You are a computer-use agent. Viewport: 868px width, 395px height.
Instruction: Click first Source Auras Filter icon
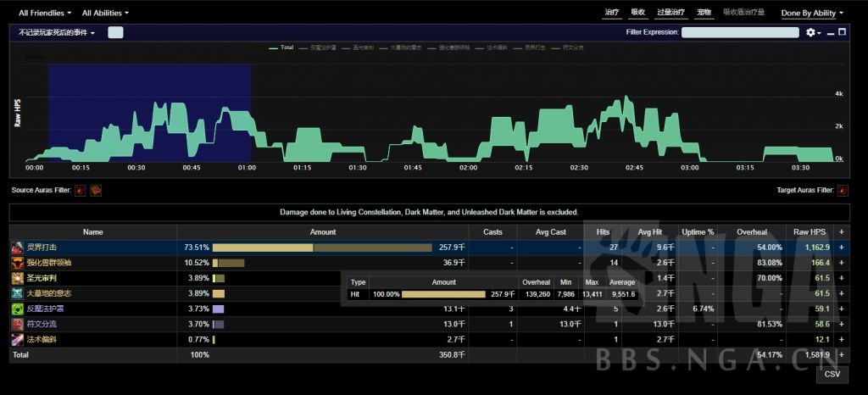point(81,191)
